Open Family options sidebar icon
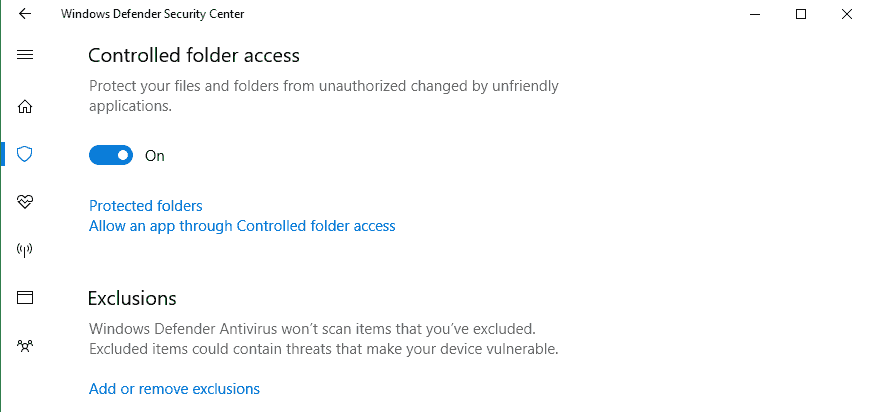Screen dimensions: 870x412 [26, 345]
